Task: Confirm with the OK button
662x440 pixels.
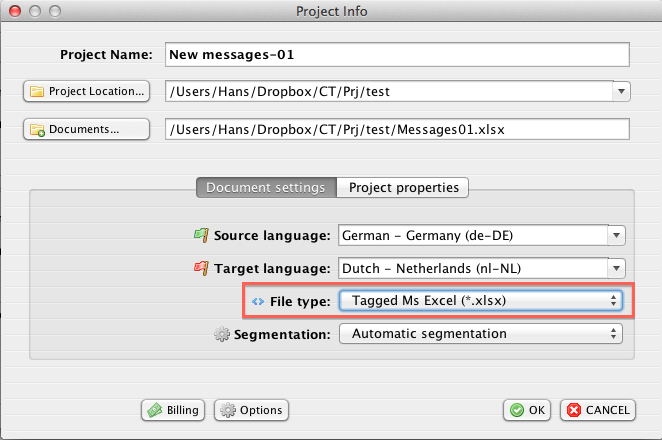Action: point(526,410)
